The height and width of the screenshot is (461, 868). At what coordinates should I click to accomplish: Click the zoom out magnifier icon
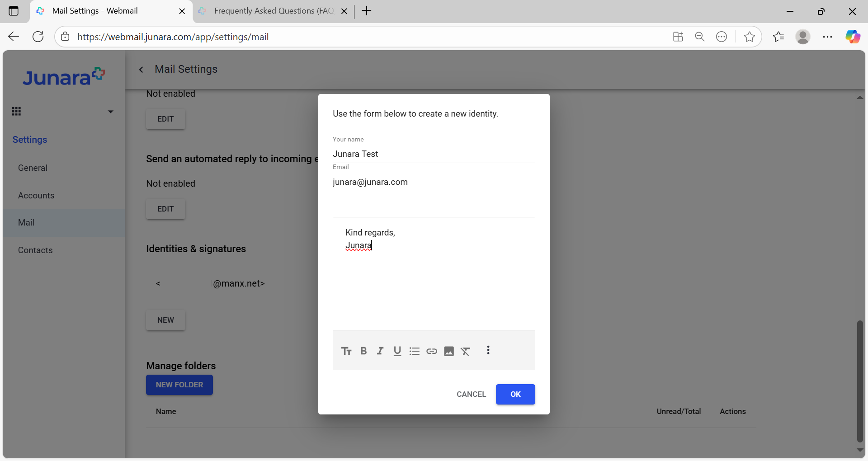(700, 37)
